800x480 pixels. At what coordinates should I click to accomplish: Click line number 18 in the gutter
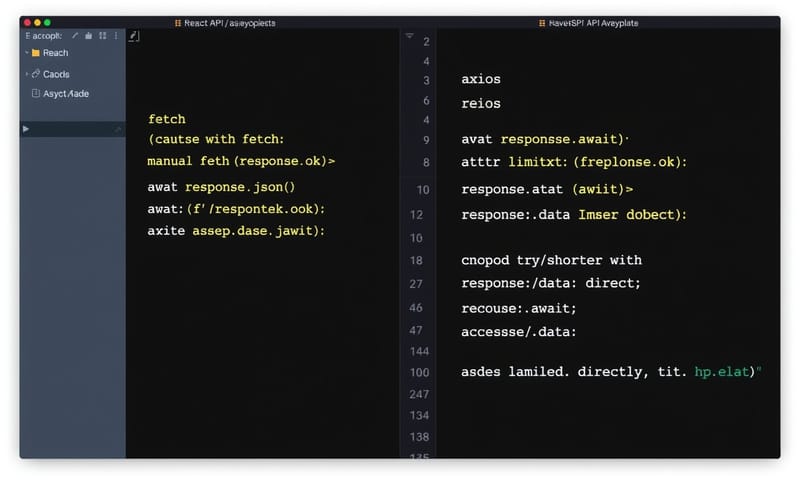pos(416,261)
